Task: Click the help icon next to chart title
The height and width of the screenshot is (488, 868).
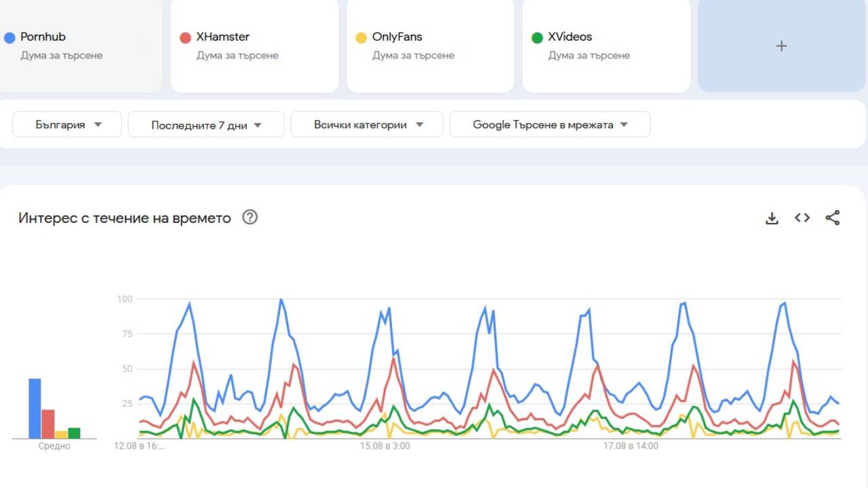Action: coord(250,218)
